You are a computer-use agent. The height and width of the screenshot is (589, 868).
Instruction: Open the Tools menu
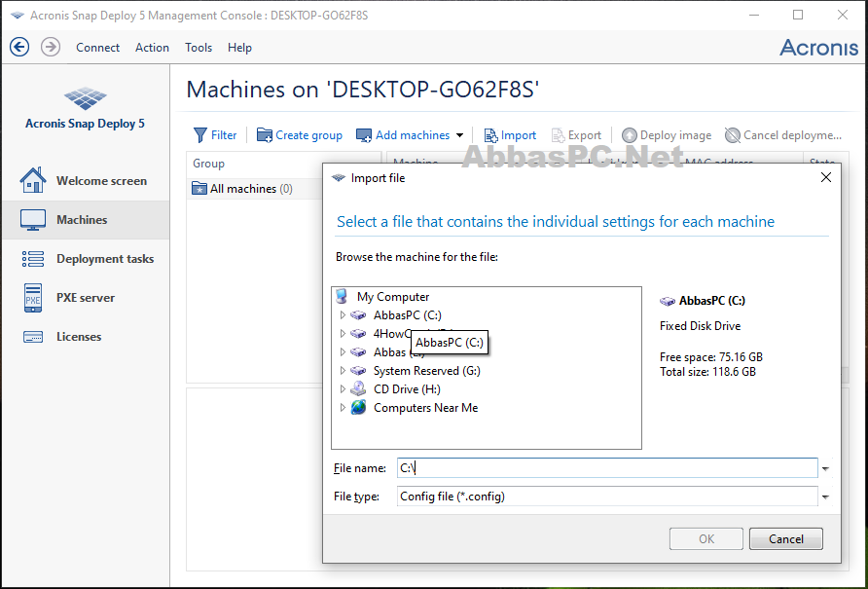point(199,48)
